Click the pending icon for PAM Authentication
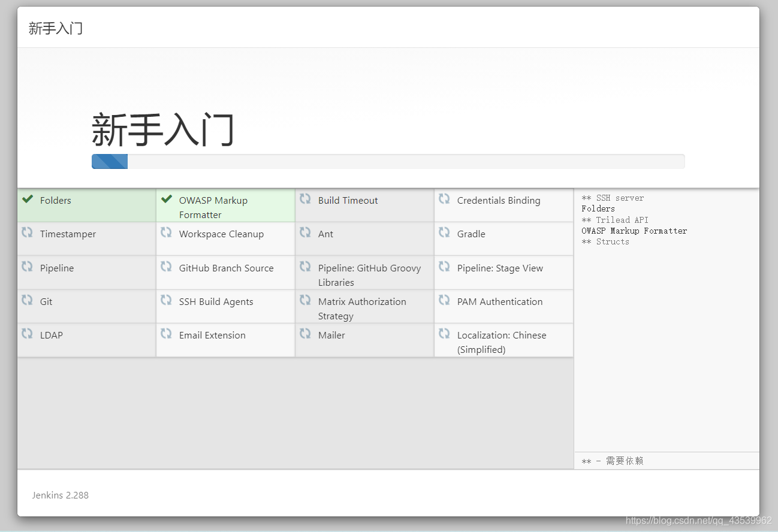The image size is (778, 532). click(444, 300)
